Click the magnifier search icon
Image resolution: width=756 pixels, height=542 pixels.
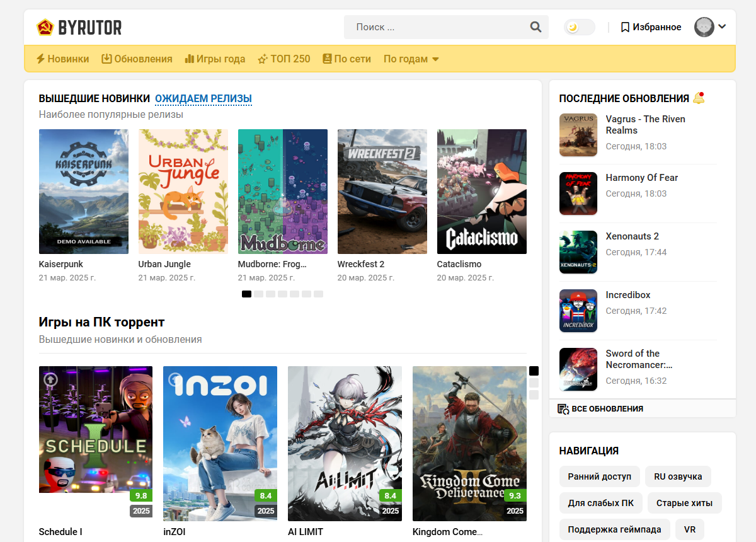point(535,27)
